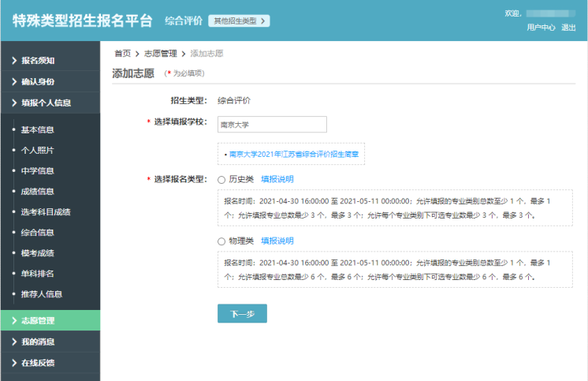Screen dimensions: 588x381
Task: Select the 物理类 radio button
Action: pyautogui.click(x=221, y=241)
